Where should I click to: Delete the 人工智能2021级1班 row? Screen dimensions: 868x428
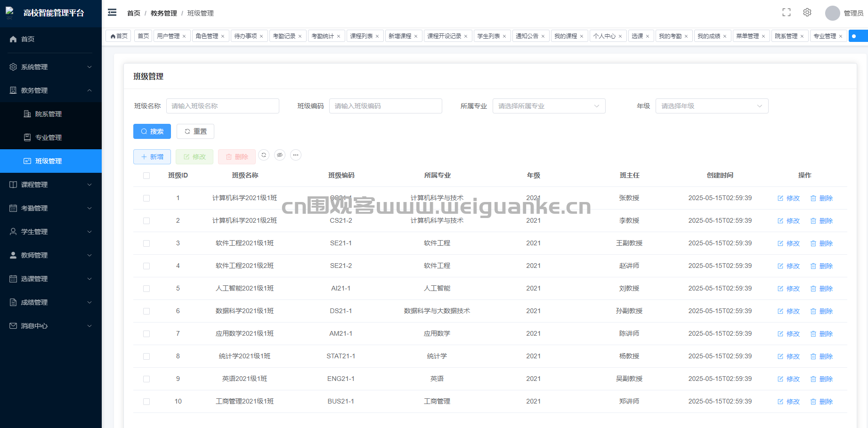click(x=821, y=289)
